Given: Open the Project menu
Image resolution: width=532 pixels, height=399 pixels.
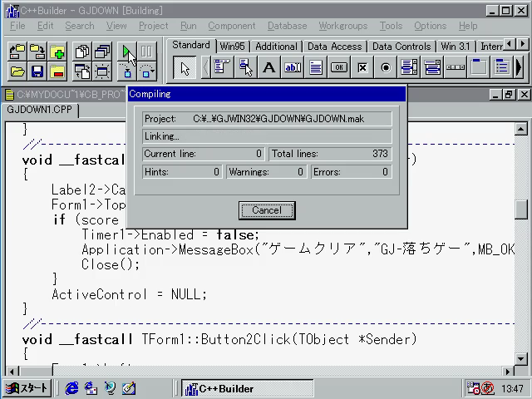Looking at the screenshot, I should [153, 26].
